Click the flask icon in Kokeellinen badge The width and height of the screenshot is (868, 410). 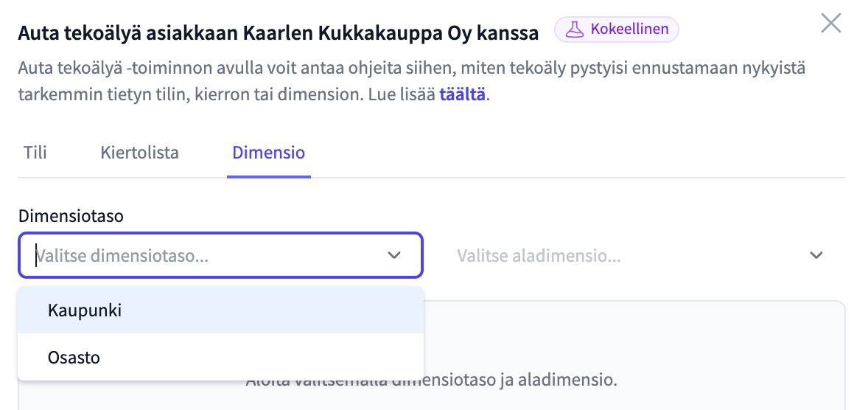pos(575,29)
